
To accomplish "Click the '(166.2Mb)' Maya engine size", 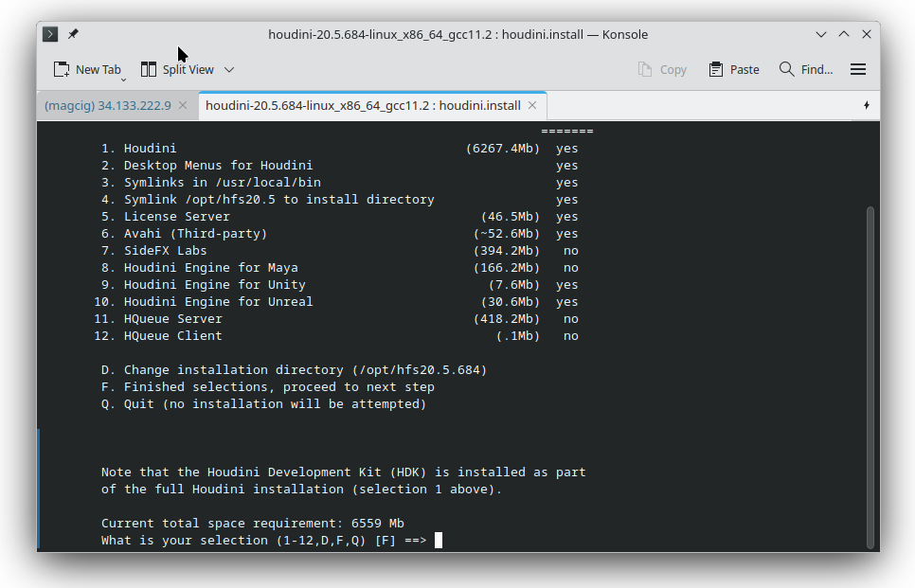I will tap(507, 268).
